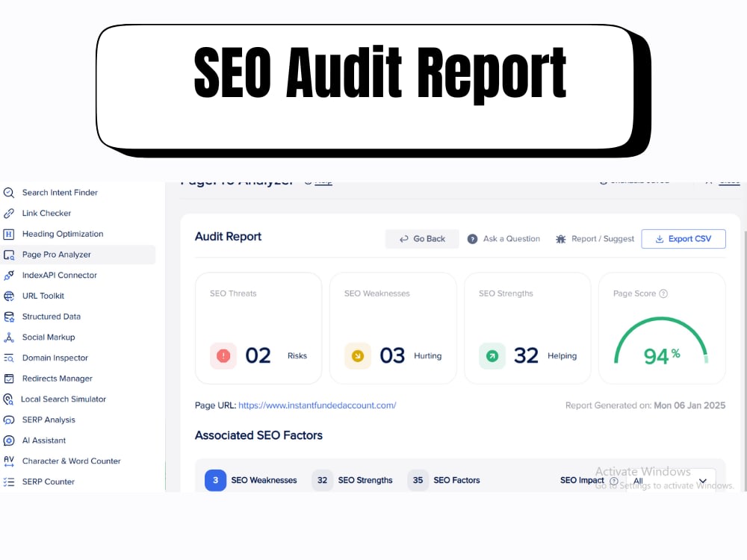The width and height of the screenshot is (747, 560).
Task: Click the Link Checker chain icon
Action: tap(8, 214)
